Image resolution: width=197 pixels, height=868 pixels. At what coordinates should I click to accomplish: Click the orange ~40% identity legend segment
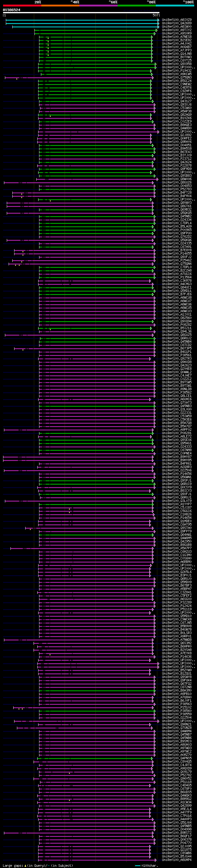pos(60,6)
